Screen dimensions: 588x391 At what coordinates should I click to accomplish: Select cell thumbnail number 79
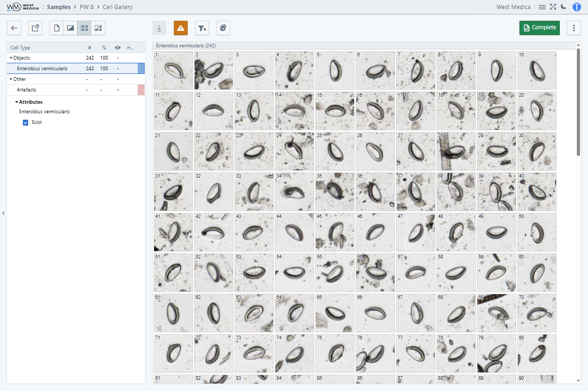pos(497,353)
